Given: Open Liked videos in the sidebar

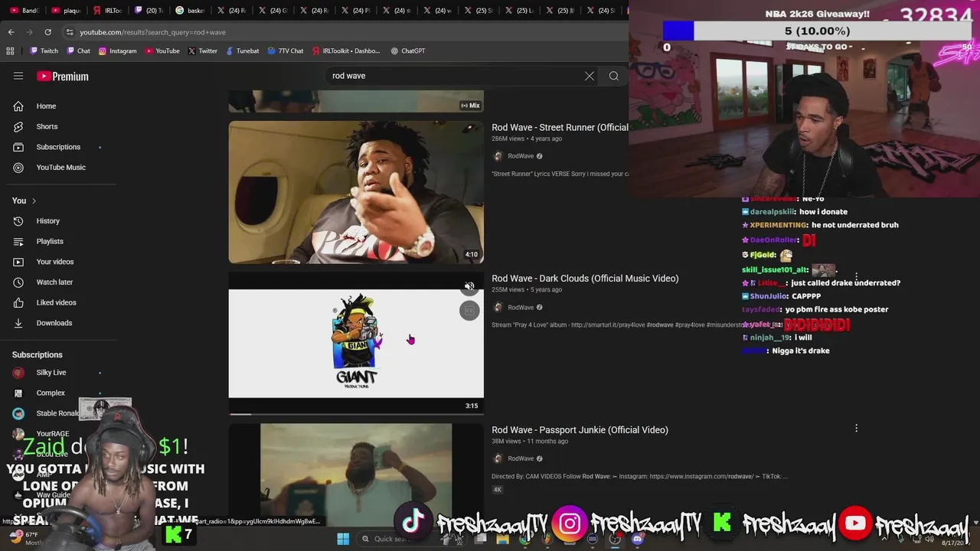Looking at the screenshot, I should coord(58,302).
